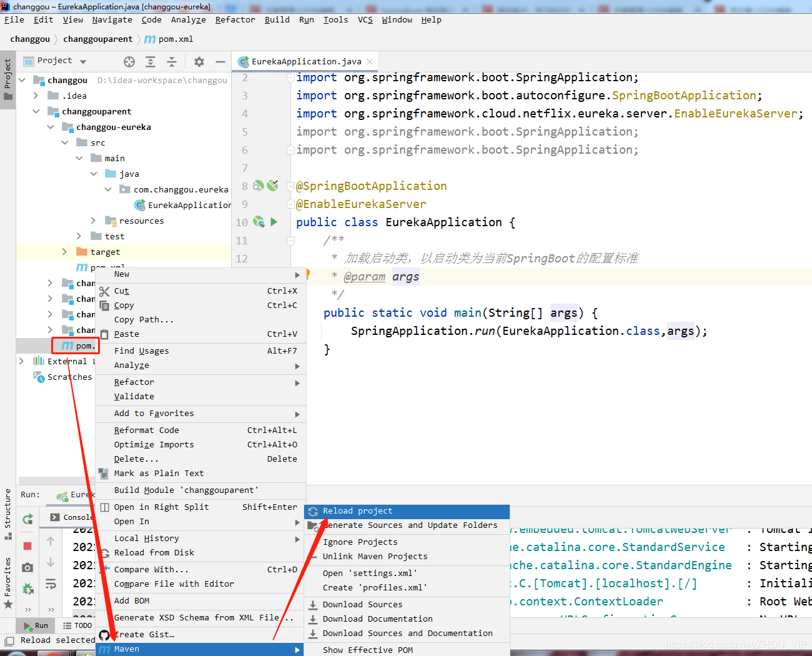This screenshot has height=656, width=812.
Task: Expand the External Libraries node
Action: [x=22, y=361]
